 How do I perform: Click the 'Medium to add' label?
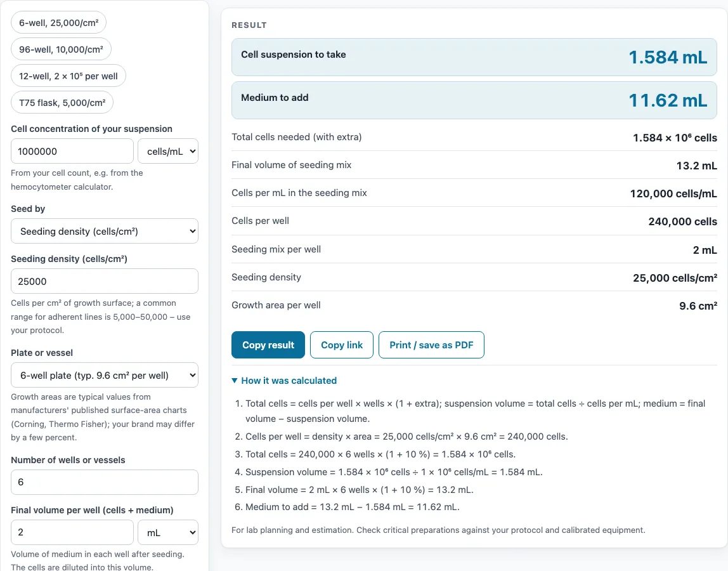tap(275, 98)
